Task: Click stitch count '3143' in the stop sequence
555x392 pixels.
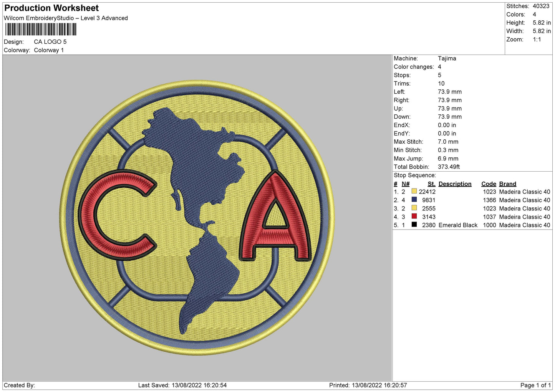Action: [429, 217]
